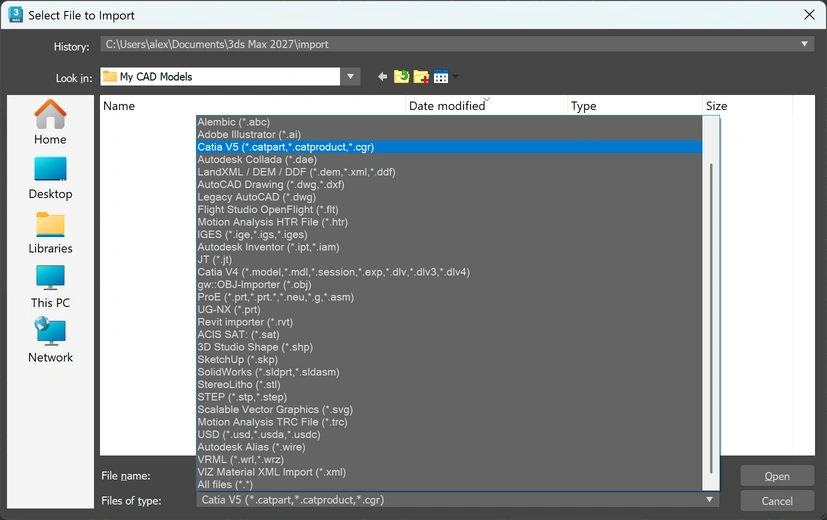Open Network location in sidebar
Viewport: 827px width, 520px height.
(50, 341)
